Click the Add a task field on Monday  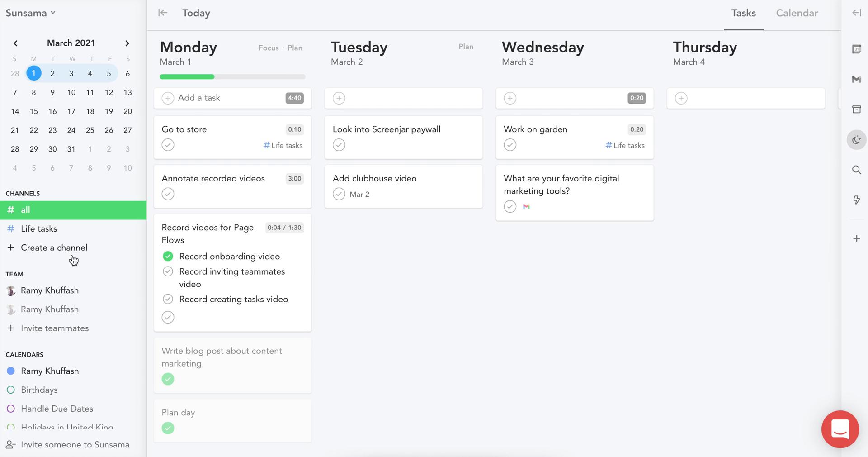226,98
